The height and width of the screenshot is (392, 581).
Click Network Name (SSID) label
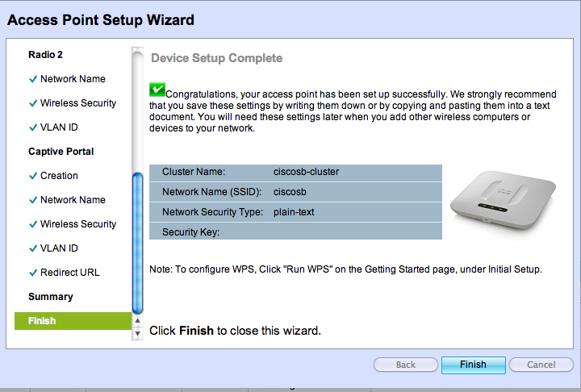tap(211, 192)
